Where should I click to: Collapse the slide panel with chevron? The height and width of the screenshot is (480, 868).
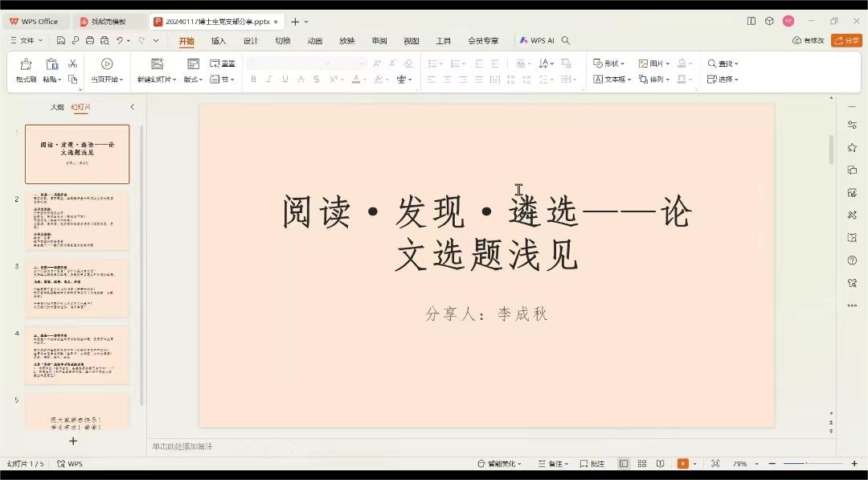coord(132,107)
